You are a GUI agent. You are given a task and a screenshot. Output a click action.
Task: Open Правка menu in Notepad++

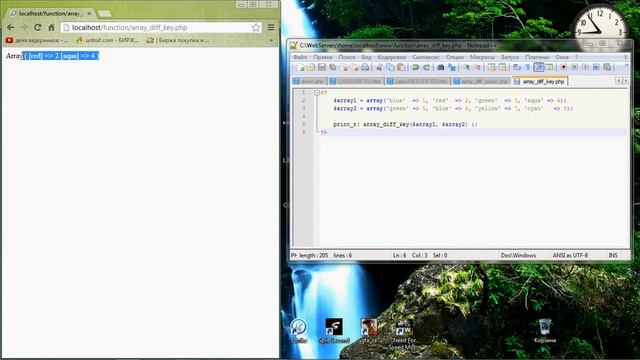[x=323, y=57]
